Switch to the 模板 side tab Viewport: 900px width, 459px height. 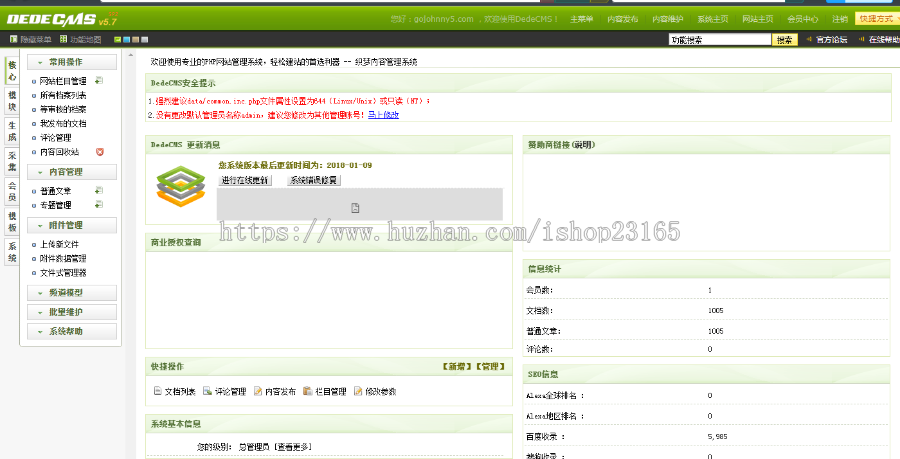point(12,221)
